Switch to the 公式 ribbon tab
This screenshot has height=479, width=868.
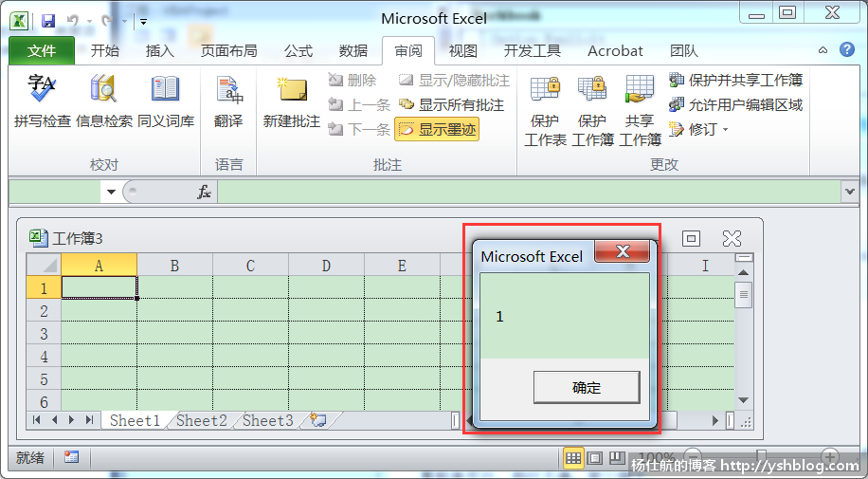pos(298,51)
